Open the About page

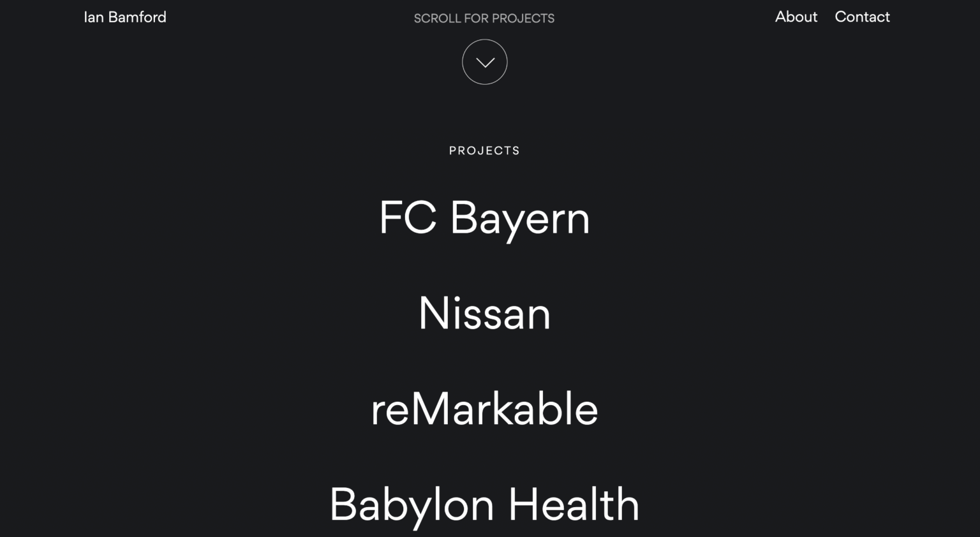click(x=796, y=17)
